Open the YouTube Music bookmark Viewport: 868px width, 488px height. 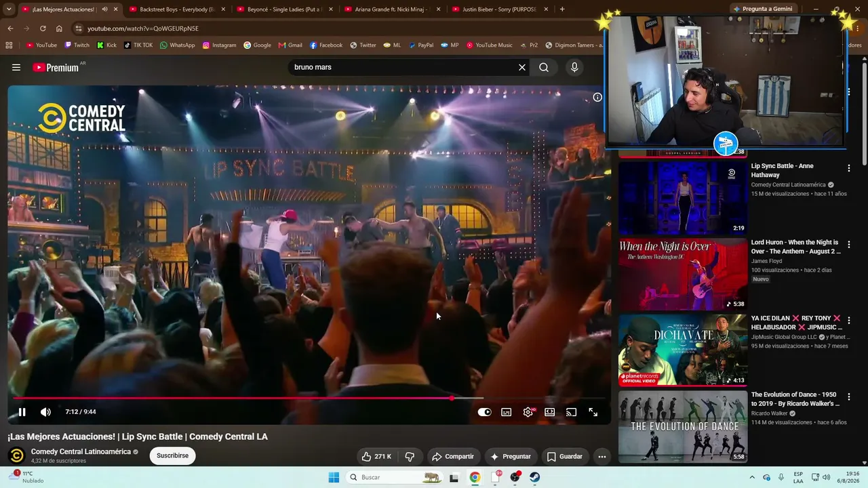[x=489, y=45]
